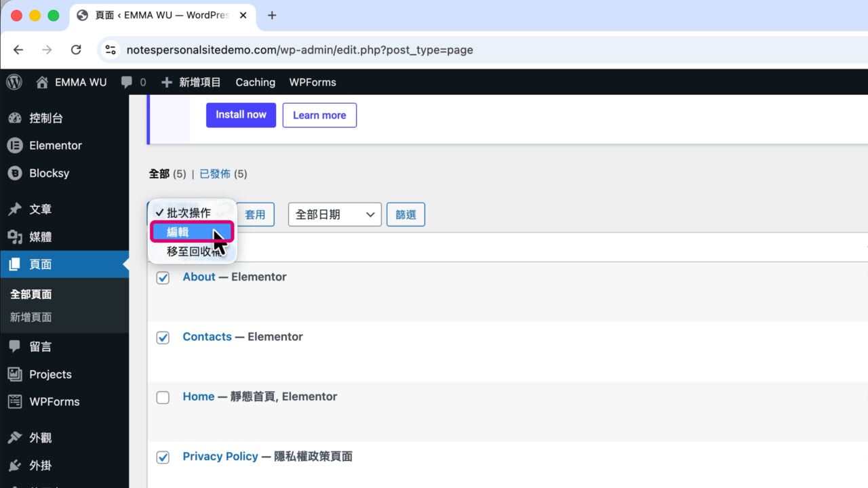This screenshot has height=488, width=868.
Task: Go back in browser history
Action: [x=18, y=49]
